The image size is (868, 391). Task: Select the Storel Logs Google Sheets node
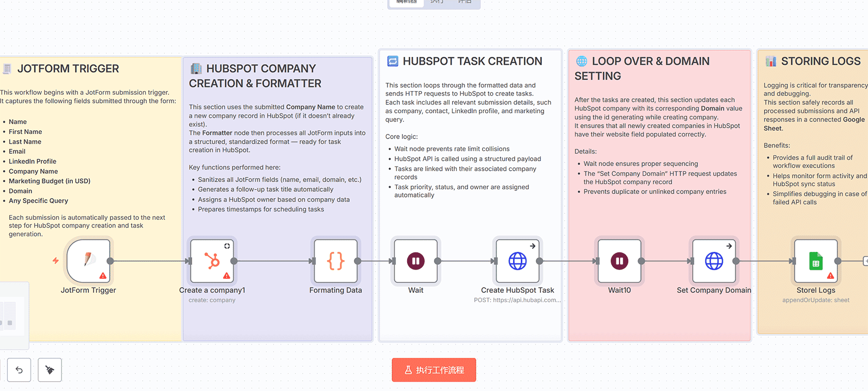(815, 261)
